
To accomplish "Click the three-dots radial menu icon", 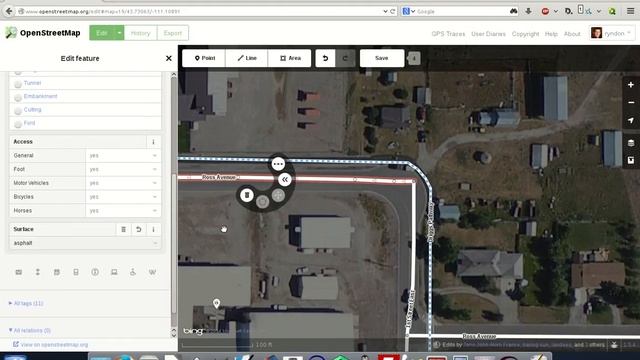I will pos(278,164).
